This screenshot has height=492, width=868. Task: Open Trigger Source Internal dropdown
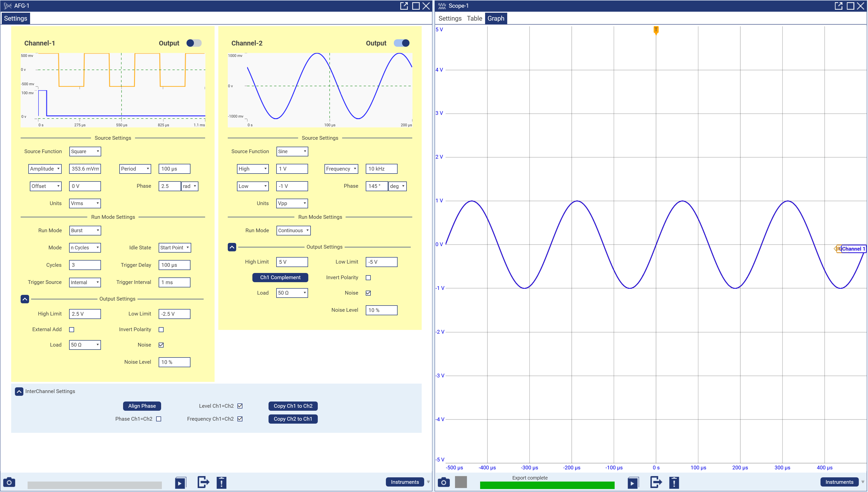[x=85, y=282]
